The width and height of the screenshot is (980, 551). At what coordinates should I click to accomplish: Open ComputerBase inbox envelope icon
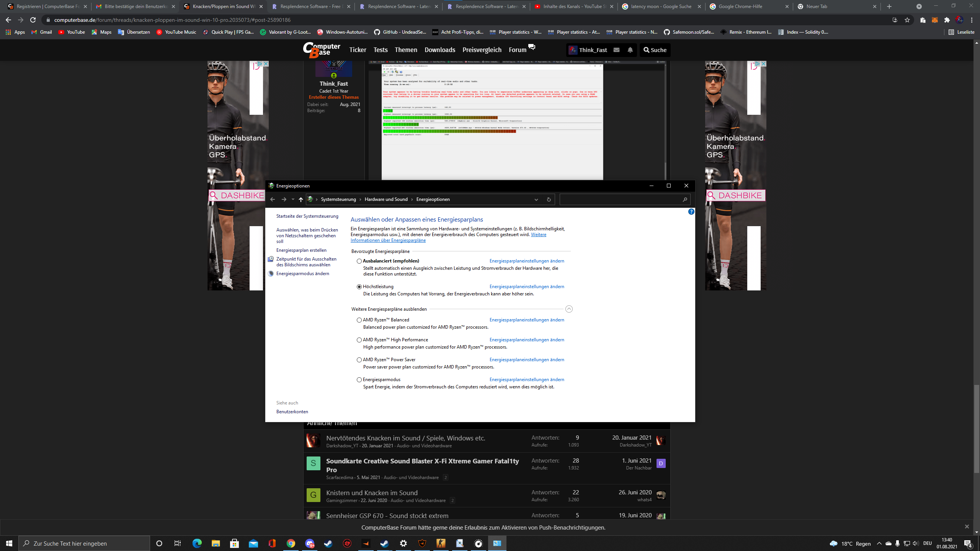616,50
